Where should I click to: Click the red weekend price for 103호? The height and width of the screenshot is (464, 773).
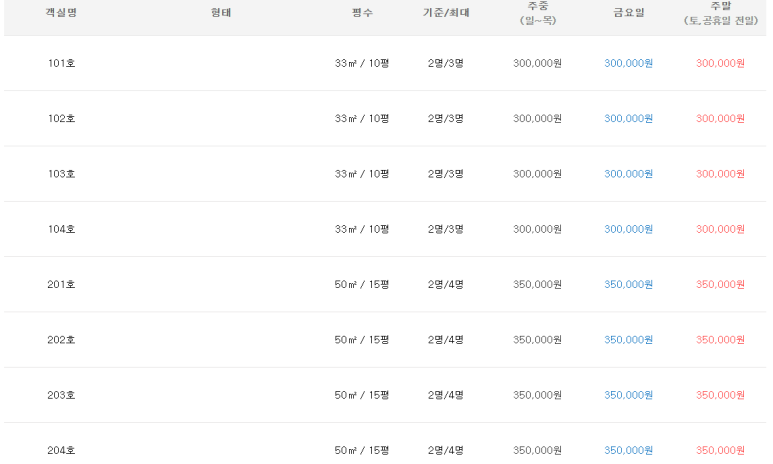pos(720,174)
